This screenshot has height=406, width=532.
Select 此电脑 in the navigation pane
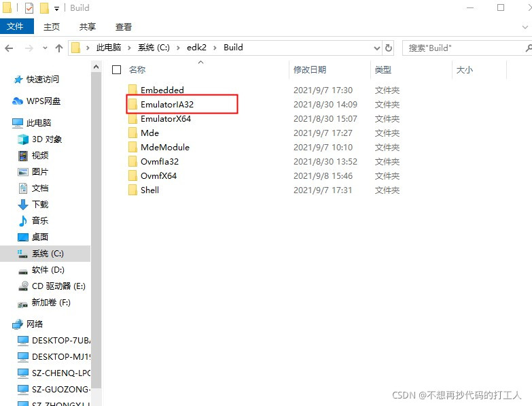[39, 123]
